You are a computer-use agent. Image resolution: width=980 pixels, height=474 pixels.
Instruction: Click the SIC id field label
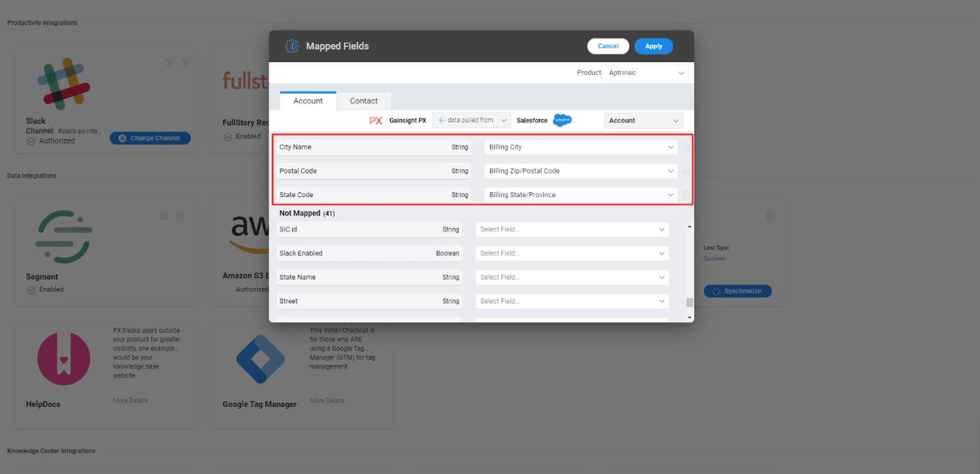[289, 229]
